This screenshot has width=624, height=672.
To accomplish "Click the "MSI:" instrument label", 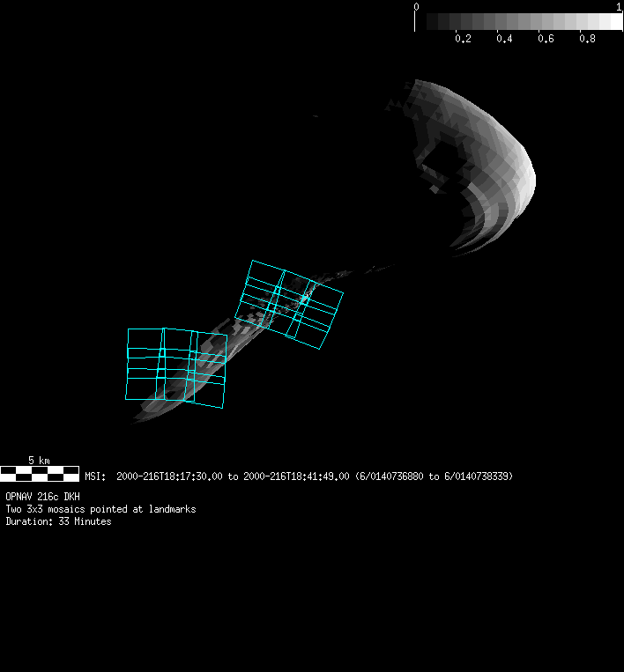I will [95, 476].
